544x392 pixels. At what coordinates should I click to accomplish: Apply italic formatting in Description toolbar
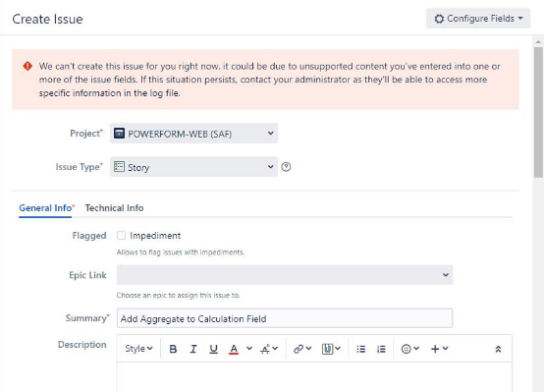point(193,349)
